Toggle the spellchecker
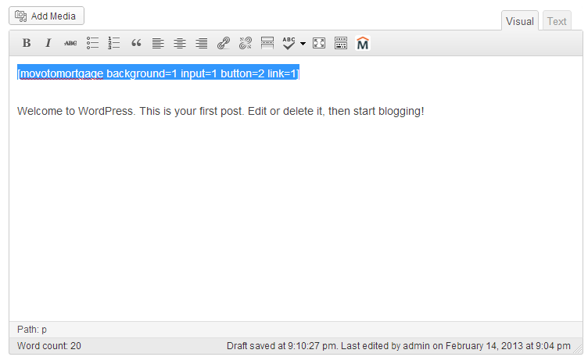The height and width of the screenshot is (364, 588). 289,44
